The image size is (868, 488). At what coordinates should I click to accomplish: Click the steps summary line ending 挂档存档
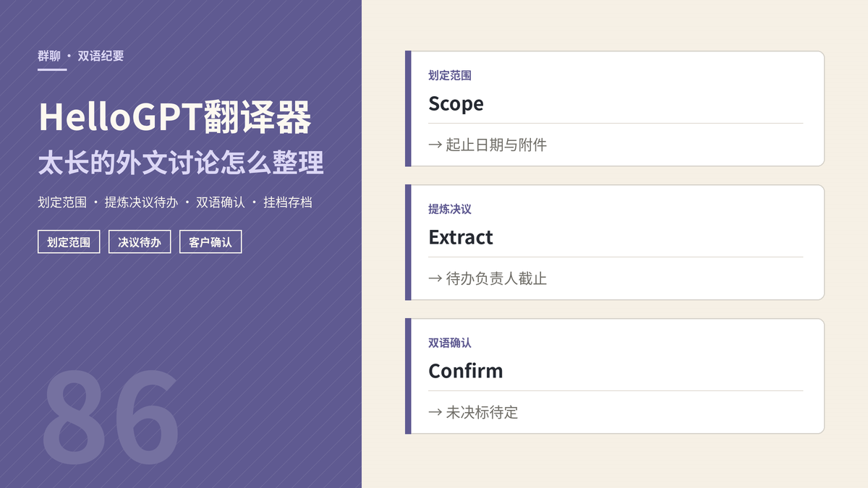175,202
